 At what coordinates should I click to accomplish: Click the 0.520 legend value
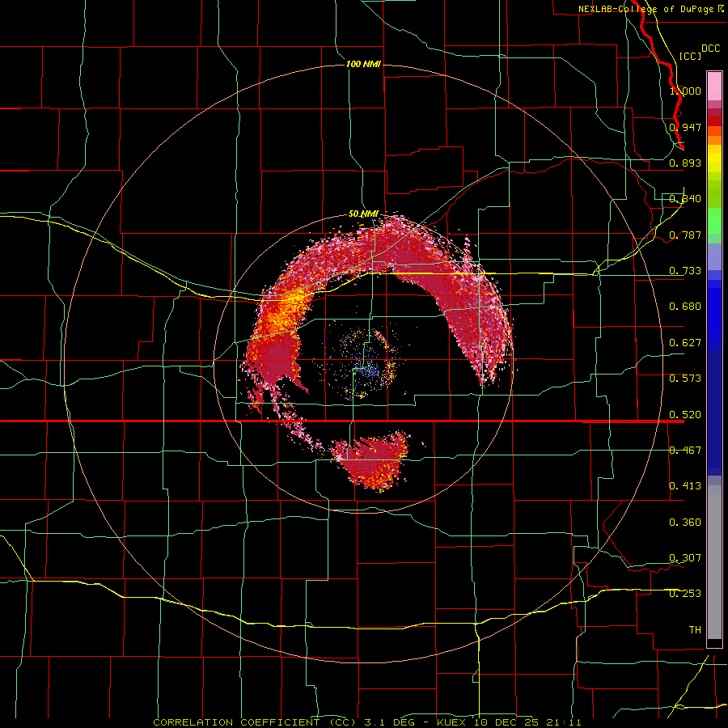coord(685,415)
